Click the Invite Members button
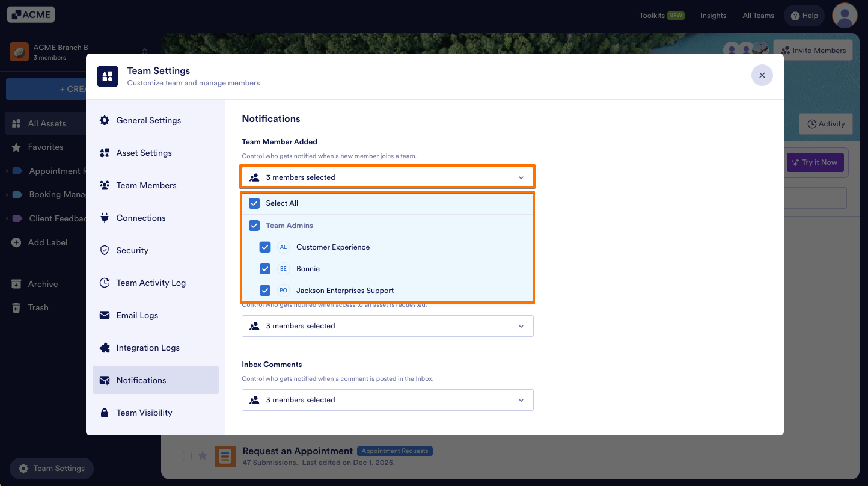The image size is (868, 486). pyautogui.click(x=813, y=51)
